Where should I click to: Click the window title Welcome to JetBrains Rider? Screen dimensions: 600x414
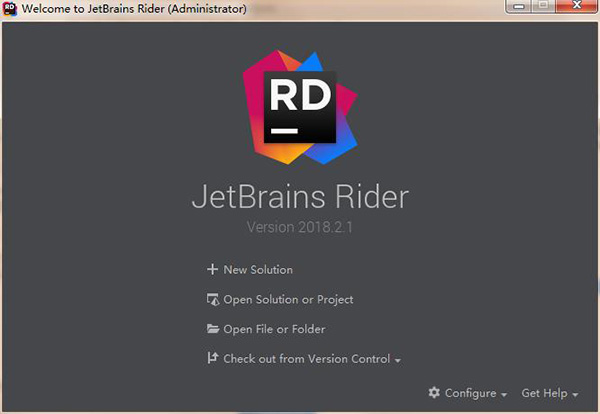[x=134, y=8]
